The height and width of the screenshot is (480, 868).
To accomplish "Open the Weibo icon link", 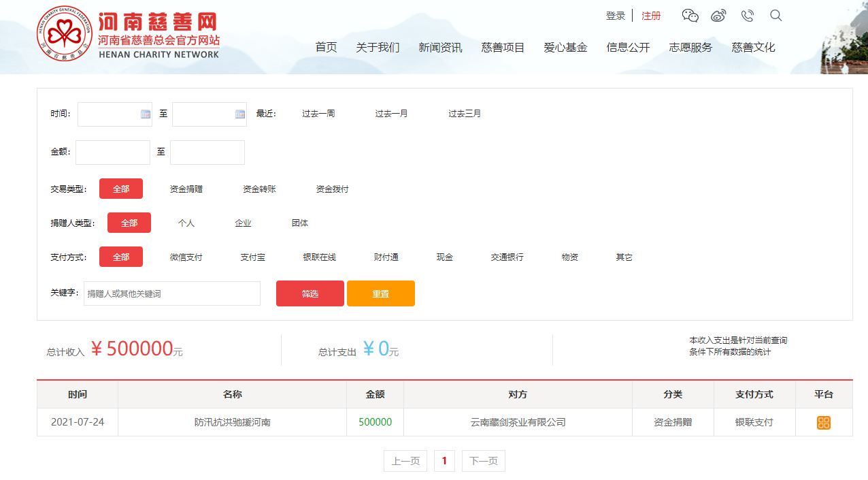I will (718, 16).
